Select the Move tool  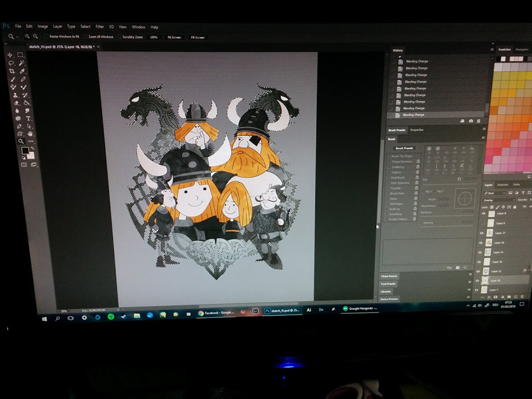click(x=11, y=54)
